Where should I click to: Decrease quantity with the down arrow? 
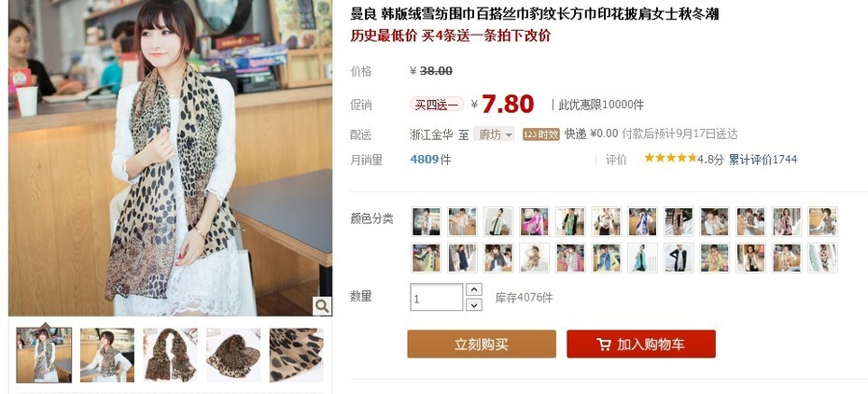(x=474, y=304)
